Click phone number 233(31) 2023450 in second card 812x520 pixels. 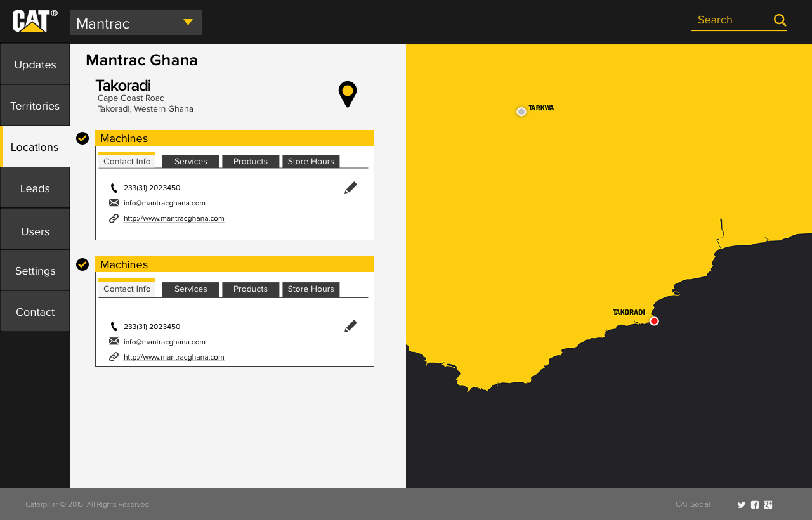point(152,327)
